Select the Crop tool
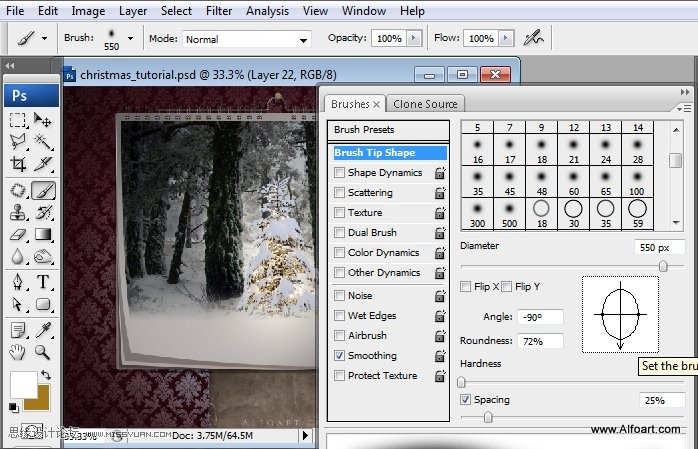Viewport: 698px width, 449px height. [x=18, y=164]
